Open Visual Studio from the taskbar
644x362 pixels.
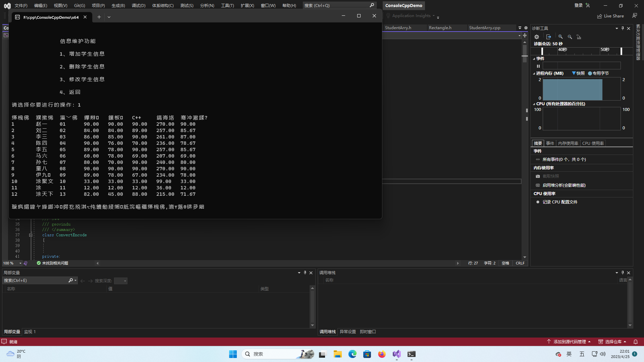click(396, 354)
